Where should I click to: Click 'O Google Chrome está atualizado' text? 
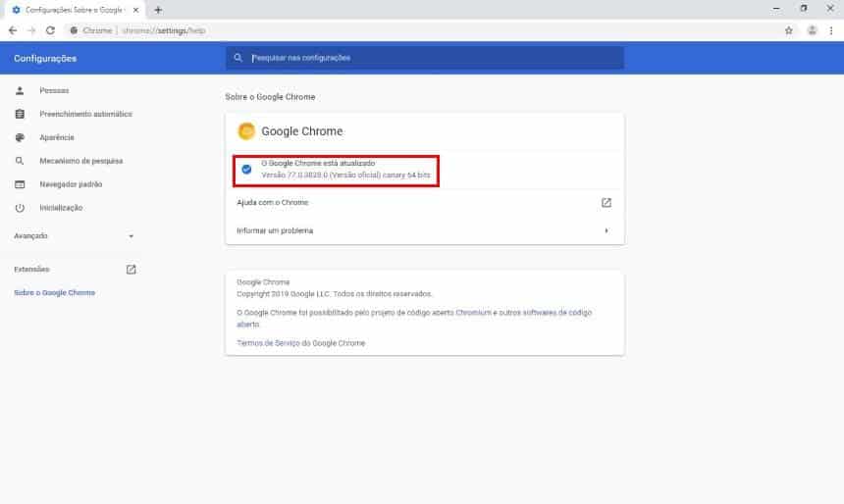(318, 163)
